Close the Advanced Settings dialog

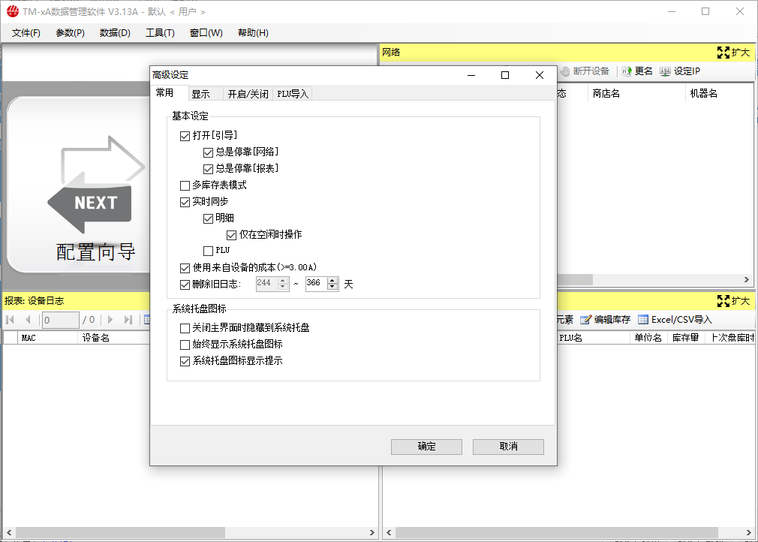point(539,75)
